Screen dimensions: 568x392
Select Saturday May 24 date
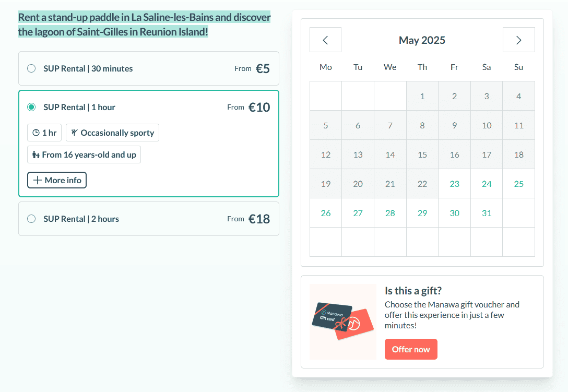pos(487,184)
